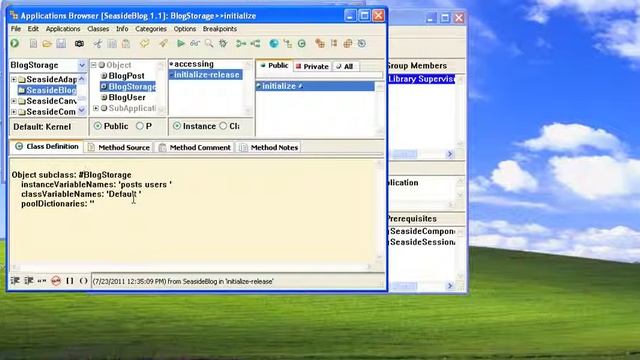The height and width of the screenshot is (360, 640).
Task: Select the initialize method in list
Action: 315,86
